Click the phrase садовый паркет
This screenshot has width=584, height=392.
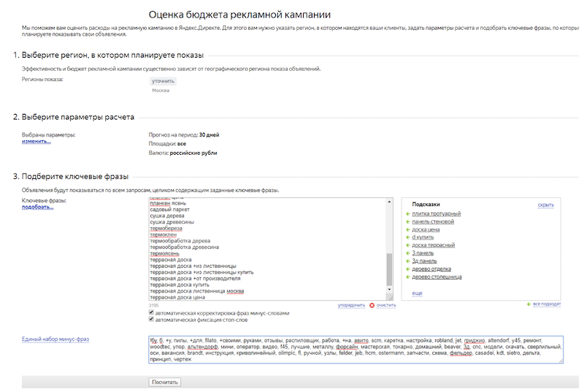[170, 210]
